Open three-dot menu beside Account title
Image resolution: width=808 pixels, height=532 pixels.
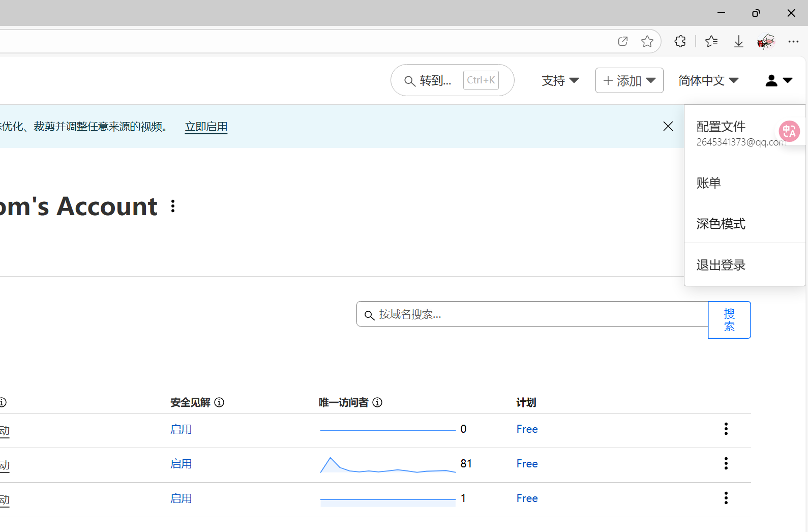(x=173, y=206)
